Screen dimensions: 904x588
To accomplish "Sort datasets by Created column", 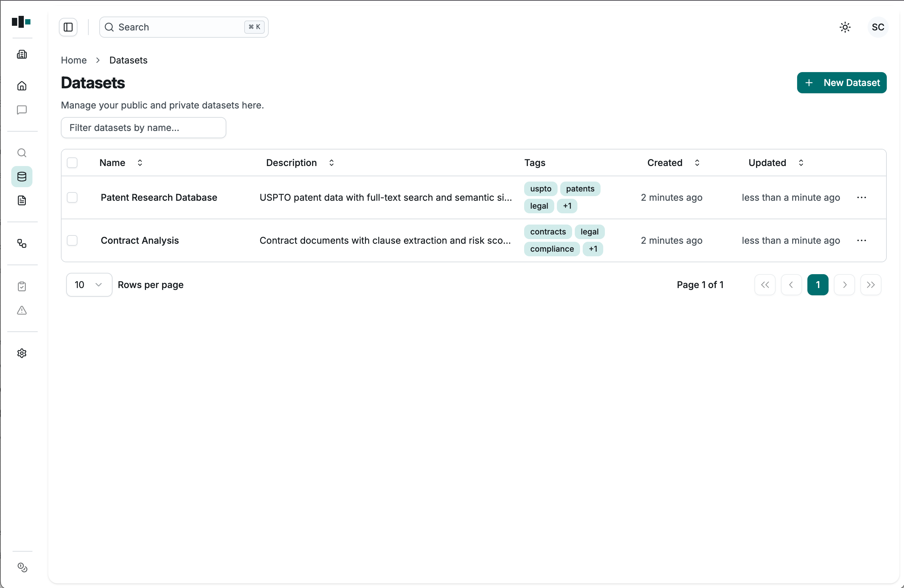I will 698,162.
